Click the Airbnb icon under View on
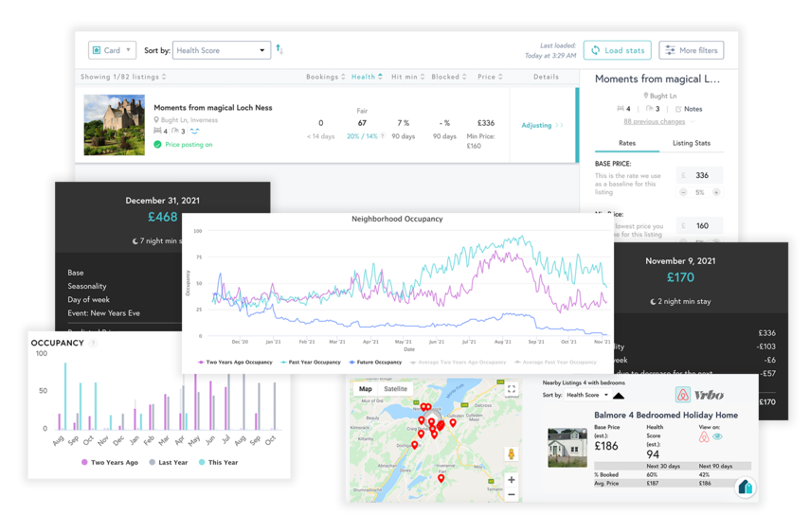810x532 pixels. click(704, 437)
